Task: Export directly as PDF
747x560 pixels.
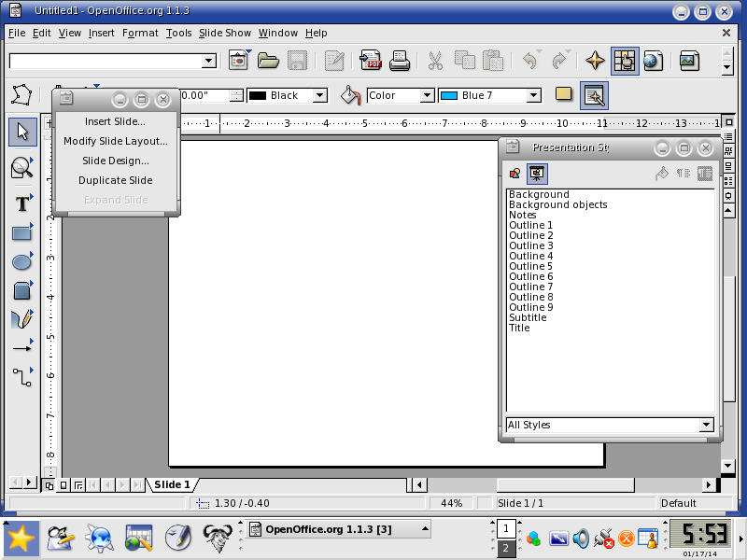Action: pyautogui.click(x=371, y=61)
